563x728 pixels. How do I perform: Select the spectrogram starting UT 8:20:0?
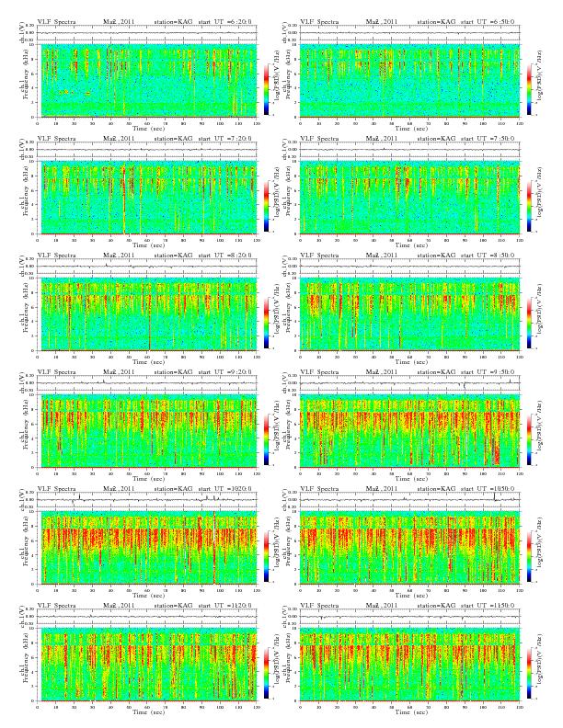pos(147,314)
